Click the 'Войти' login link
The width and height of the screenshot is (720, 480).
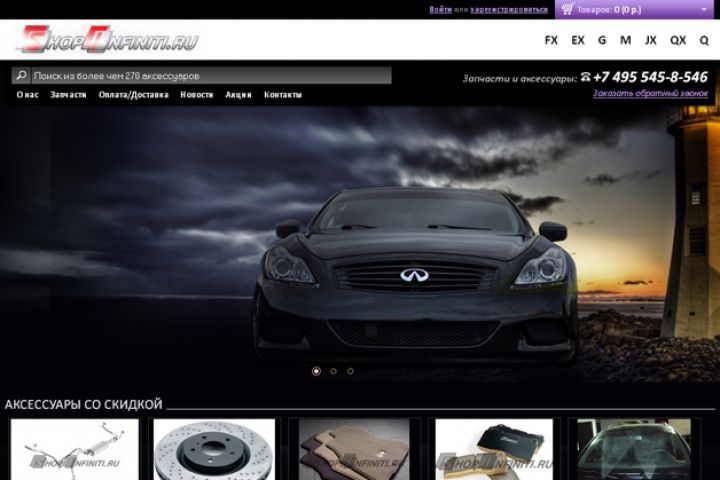440,9
